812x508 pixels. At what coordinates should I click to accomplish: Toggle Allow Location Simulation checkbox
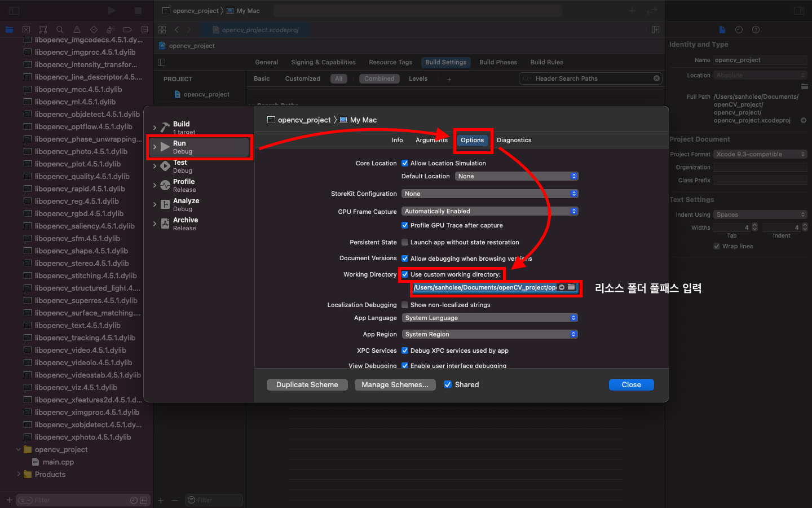(405, 163)
